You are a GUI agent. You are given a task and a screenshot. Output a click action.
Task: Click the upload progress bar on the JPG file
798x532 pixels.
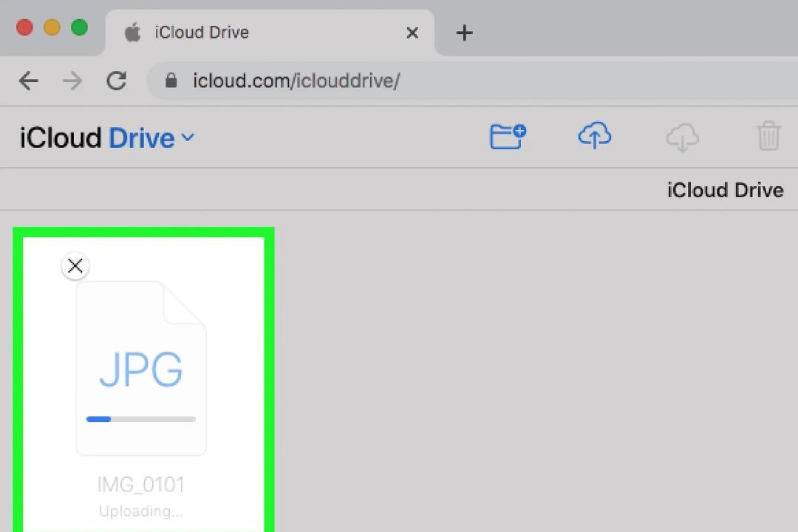click(141, 419)
